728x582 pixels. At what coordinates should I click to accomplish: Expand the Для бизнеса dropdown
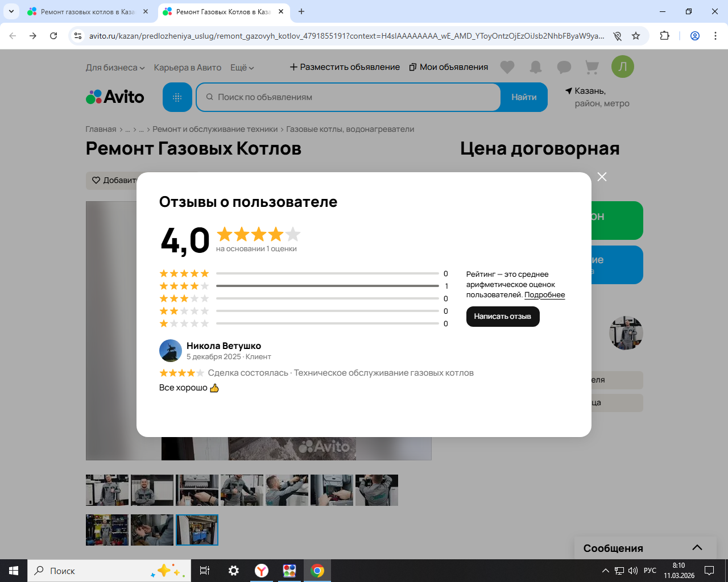coord(115,68)
